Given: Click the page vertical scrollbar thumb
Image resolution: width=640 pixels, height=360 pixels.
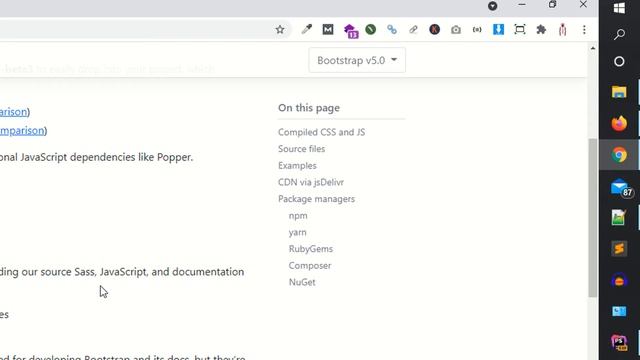Looking at the screenshot, I should 593,218.
